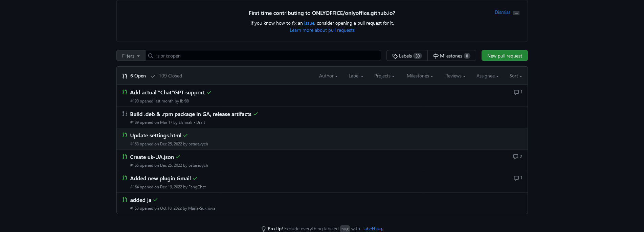Expand the Reviews filter dropdown

[x=455, y=76]
